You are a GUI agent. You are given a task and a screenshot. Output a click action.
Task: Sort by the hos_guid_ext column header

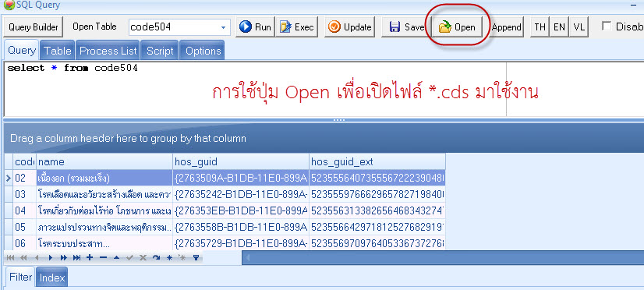377,161
